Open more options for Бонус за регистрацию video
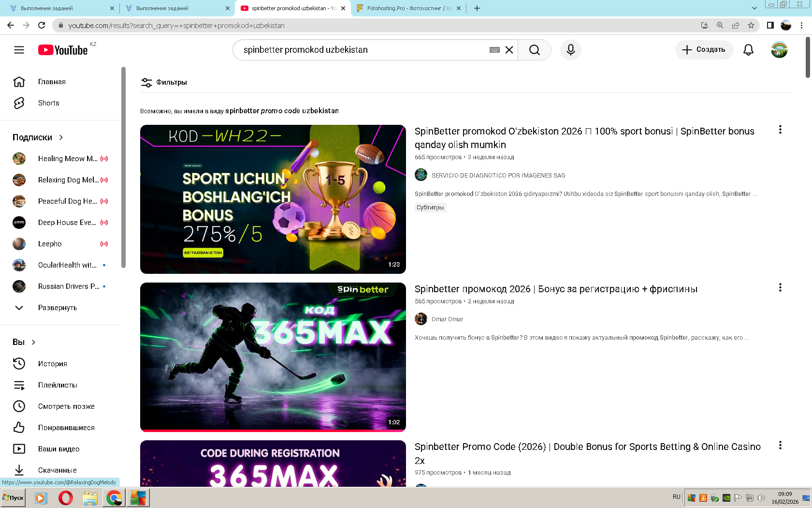812x508 pixels. [780, 287]
